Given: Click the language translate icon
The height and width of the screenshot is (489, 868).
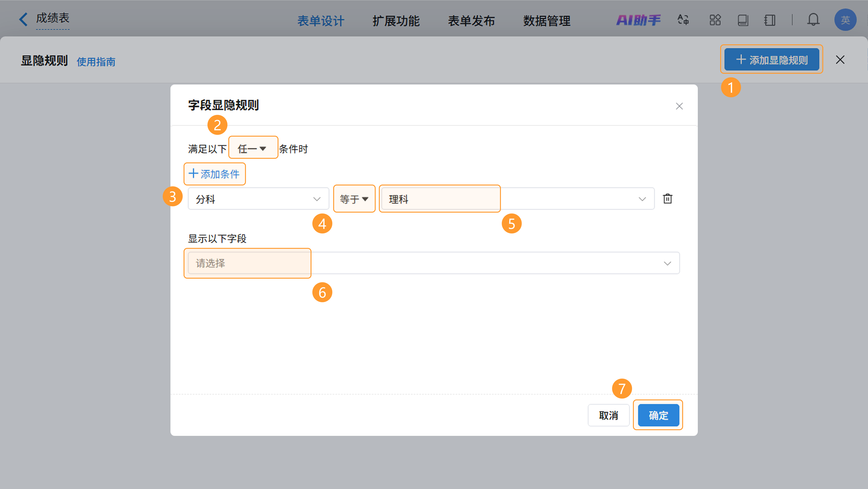Looking at the screenshot, I should (683, 20).
